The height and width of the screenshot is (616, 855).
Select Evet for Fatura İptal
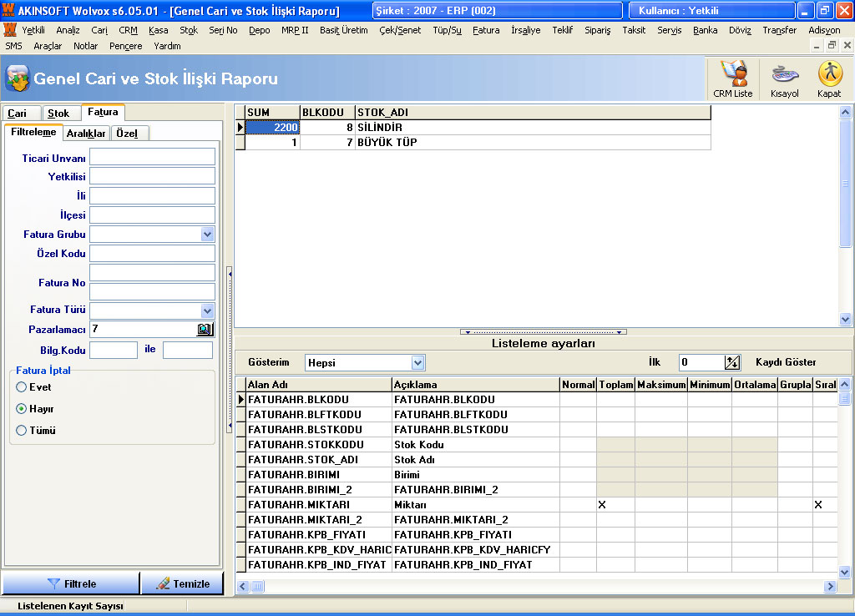[x=21, y=387]
